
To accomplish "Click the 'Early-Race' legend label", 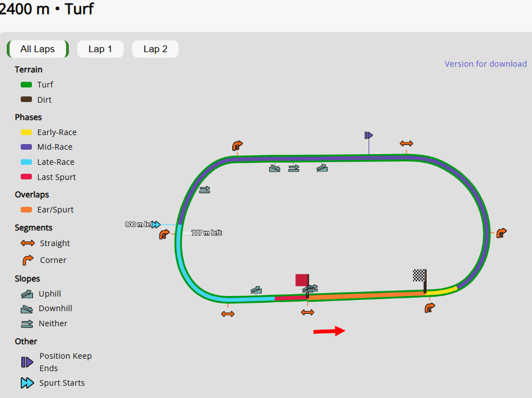I will [57, 132].
